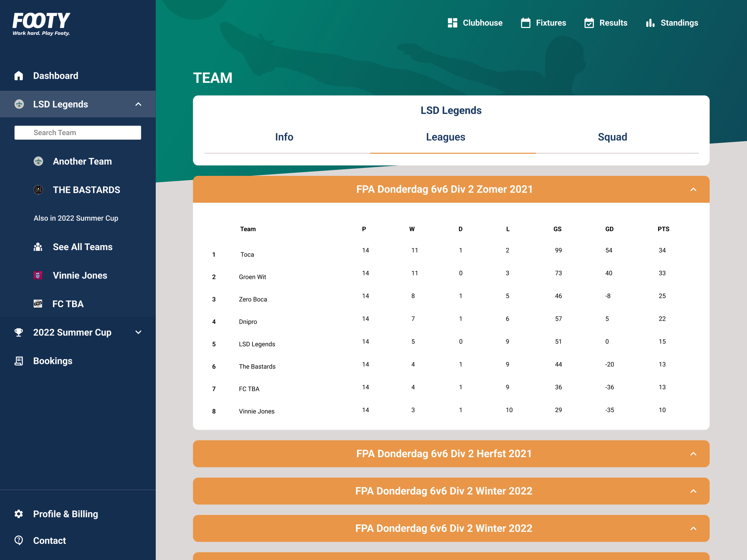Screen dimensions: 747x560
Task: Click the Search Team input field
Action: pyautogui.click(x=78, y=133)
